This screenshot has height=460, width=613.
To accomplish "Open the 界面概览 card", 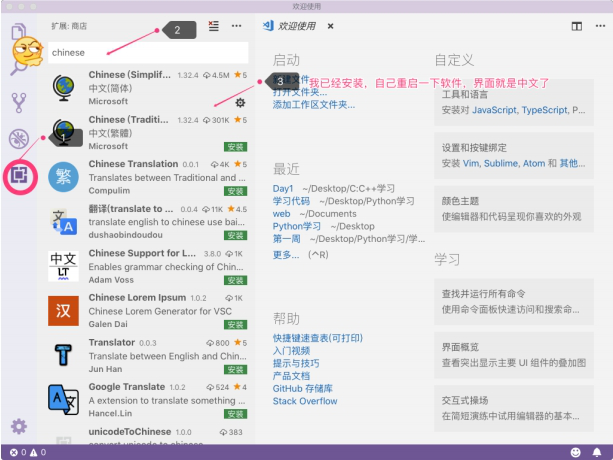I will pos(514,355).
